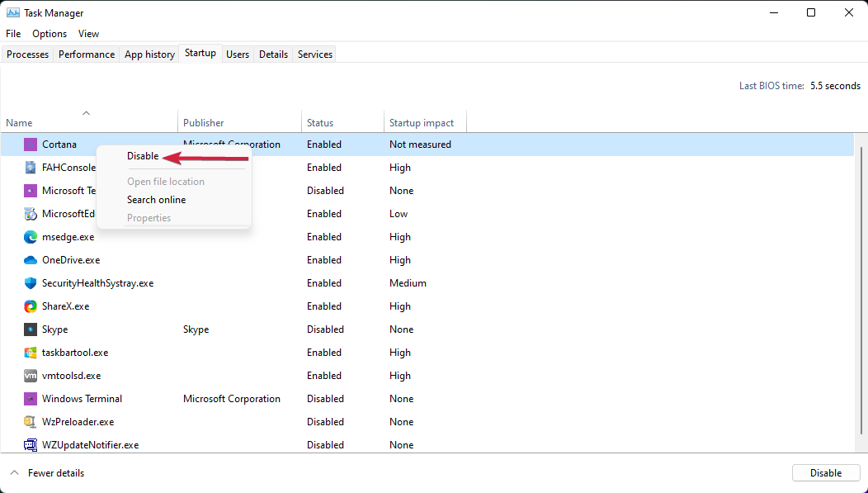Maximize the Task Manager window
The width and height of the screenshot is (868, 493).
811,12
